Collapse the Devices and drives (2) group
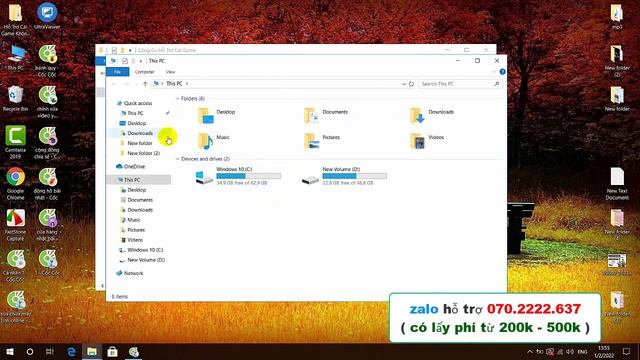 (x=178, y=159)
